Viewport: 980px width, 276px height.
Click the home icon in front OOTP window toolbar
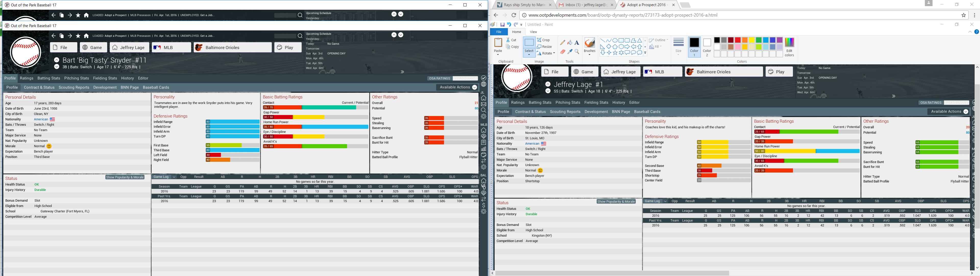point(86,36)
